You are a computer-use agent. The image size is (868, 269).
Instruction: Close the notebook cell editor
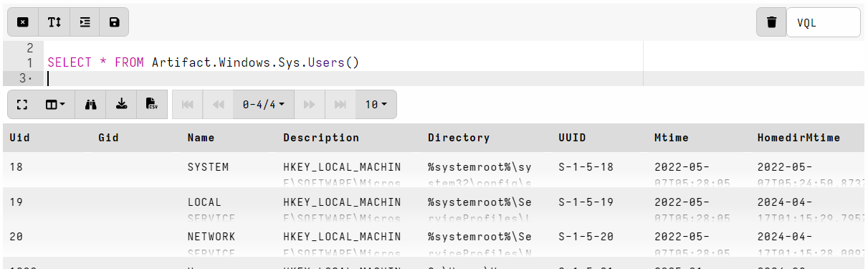point(23,22)
